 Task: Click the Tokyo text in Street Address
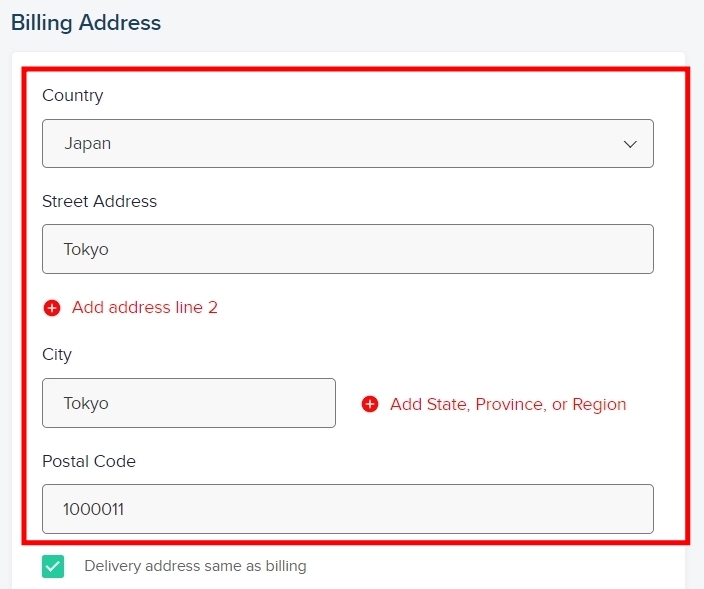[86, 250]
